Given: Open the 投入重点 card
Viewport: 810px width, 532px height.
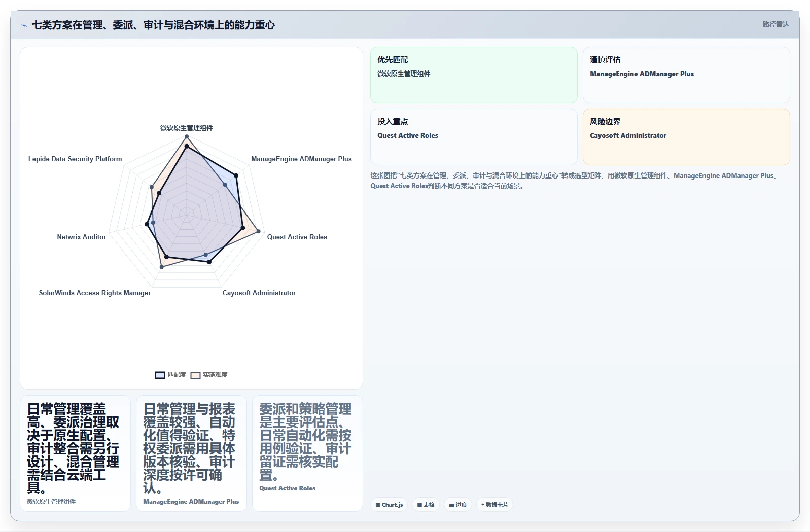Looking at the screenshot, I should (x=474, y=137).
